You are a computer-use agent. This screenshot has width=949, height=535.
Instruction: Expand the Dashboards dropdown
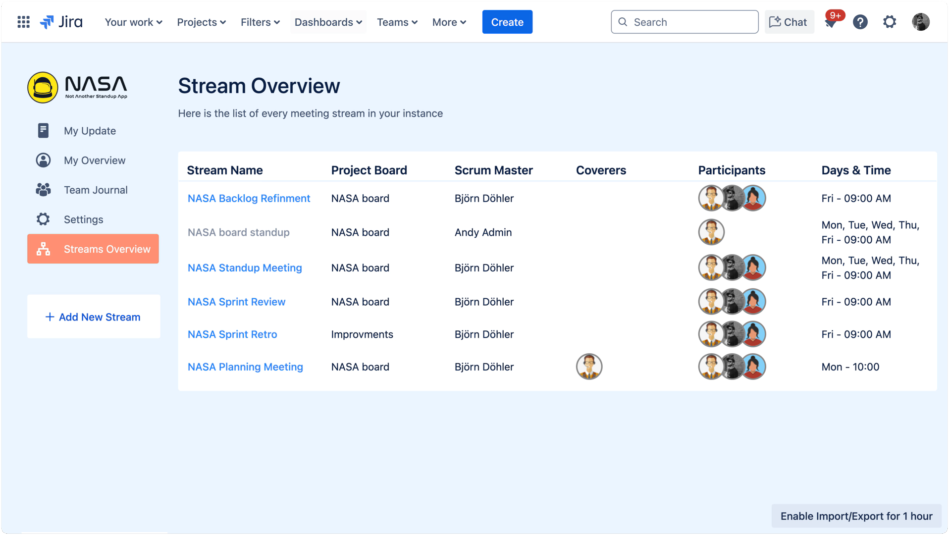tap(329, 22)
